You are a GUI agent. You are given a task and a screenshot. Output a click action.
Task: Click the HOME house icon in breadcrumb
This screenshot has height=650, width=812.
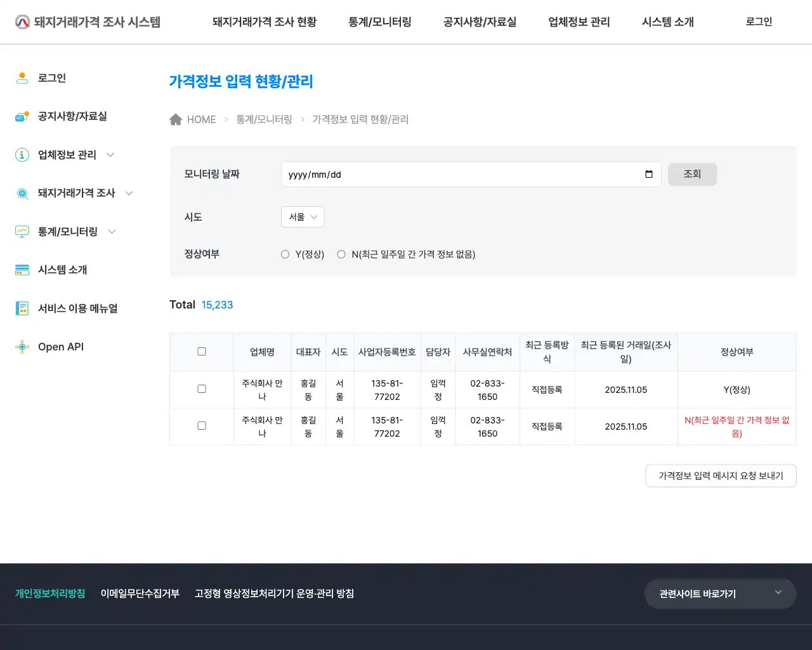(176, 119)
